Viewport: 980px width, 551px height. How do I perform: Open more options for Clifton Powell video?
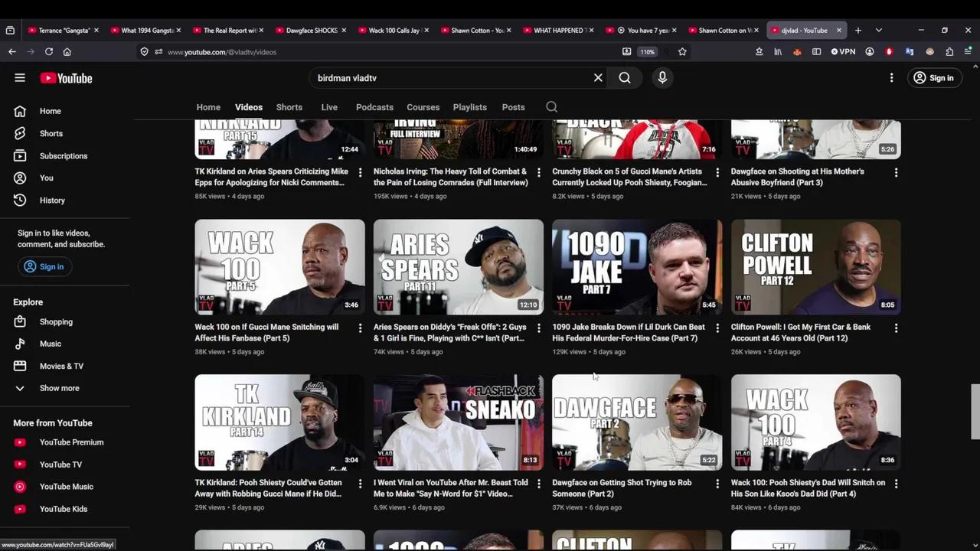pos(896,328)
